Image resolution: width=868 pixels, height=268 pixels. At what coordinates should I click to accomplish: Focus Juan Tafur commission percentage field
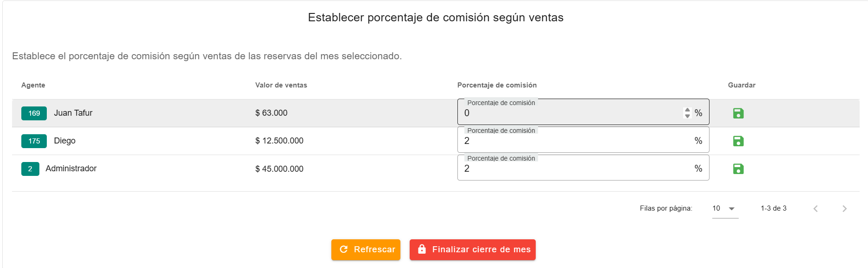pyautogui.click(x=570, y=113)
